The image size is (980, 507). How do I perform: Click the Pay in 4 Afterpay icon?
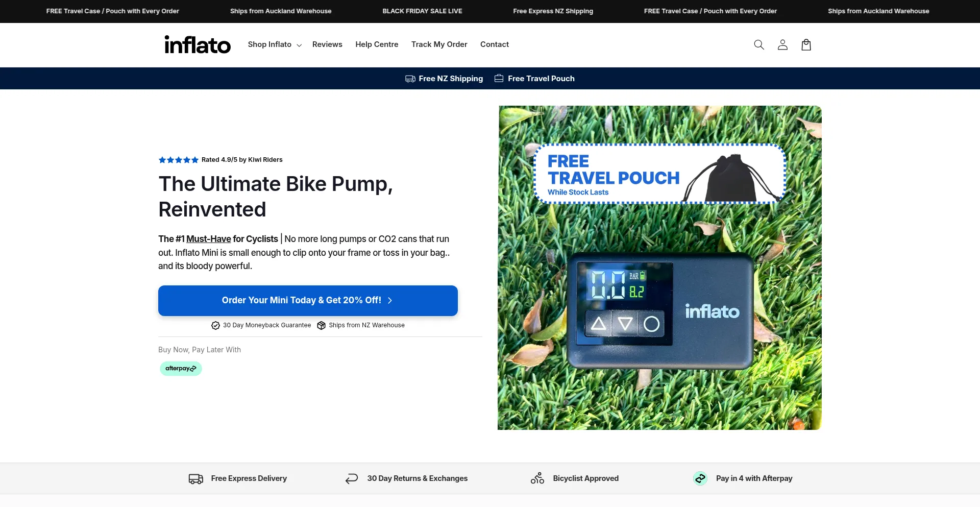pyautogui.click(x=700, y=478)
